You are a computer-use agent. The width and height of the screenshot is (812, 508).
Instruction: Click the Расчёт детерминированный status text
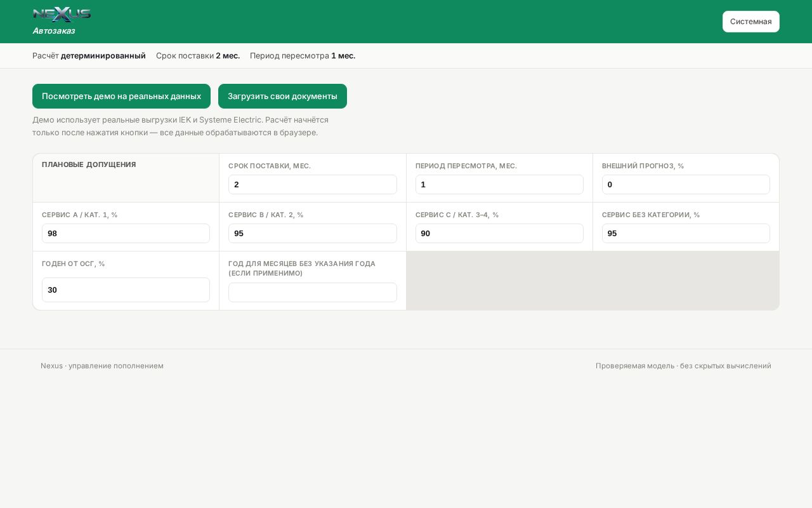(89, 56)
